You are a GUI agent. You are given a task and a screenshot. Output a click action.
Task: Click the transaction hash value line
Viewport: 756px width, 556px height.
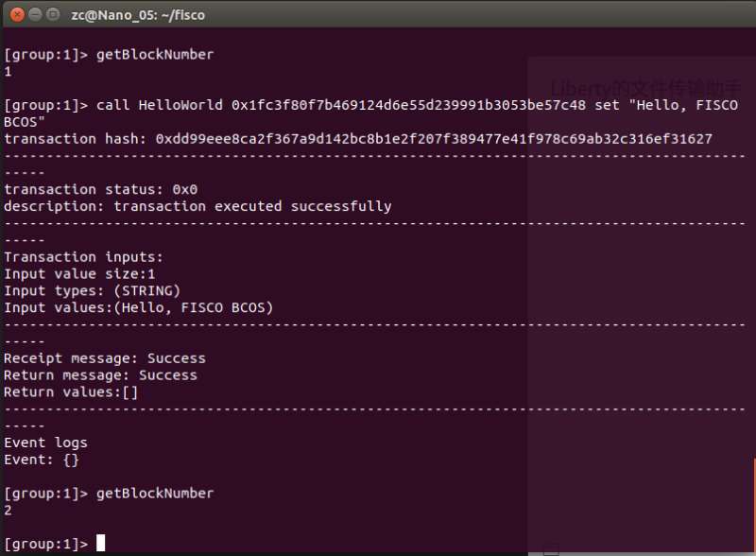pos(358,139)
